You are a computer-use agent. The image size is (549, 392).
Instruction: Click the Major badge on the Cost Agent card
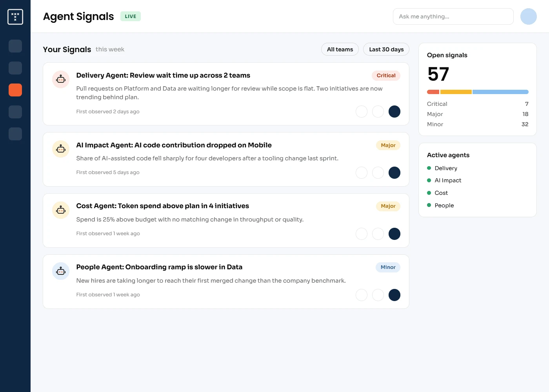388,206
